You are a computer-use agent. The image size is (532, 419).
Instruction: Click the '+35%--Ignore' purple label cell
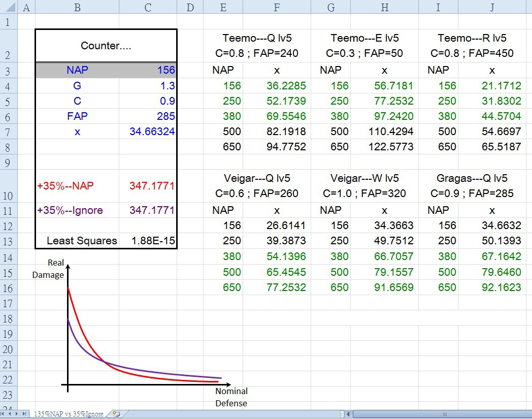(77, 210)
